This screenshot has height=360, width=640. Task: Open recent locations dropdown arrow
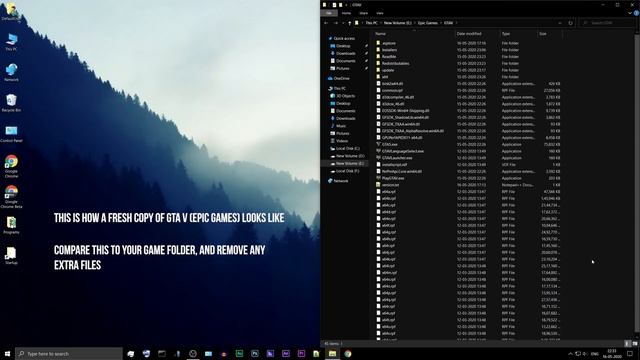pyautogui.click(x=343, y=23)
